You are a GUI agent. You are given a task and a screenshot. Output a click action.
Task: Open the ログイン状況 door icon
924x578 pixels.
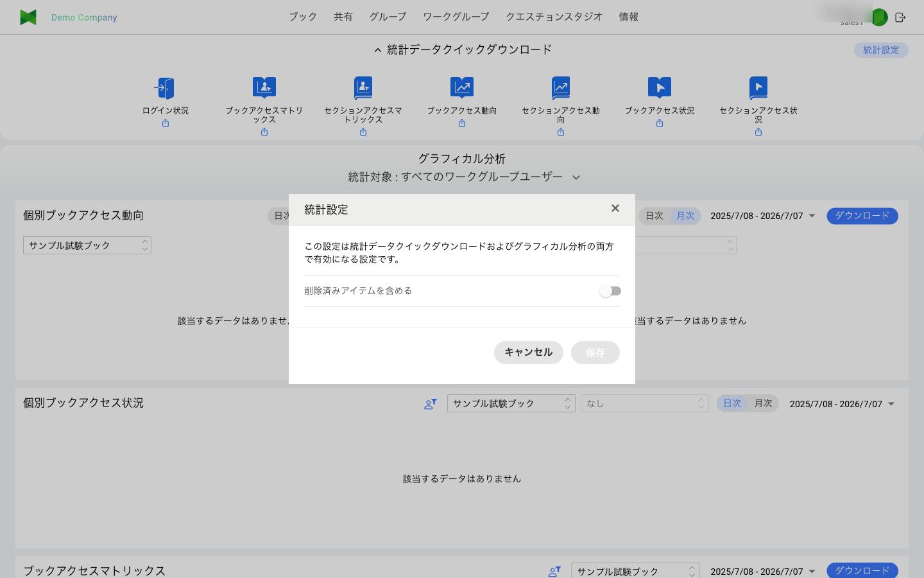(x=165, y=88)
